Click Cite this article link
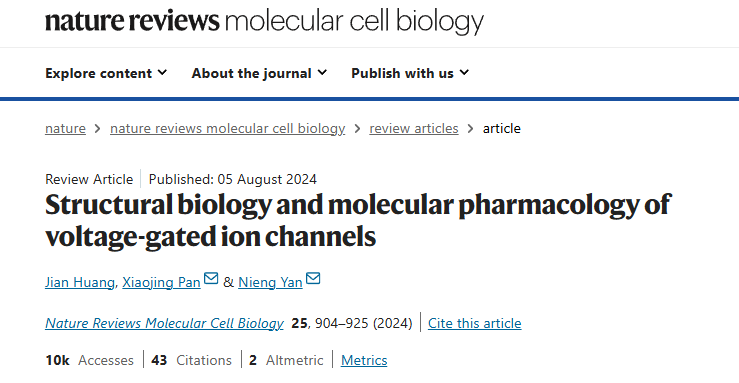Image resolution: width=739 pixels, height=383 pixels. [x=475, y=323]
